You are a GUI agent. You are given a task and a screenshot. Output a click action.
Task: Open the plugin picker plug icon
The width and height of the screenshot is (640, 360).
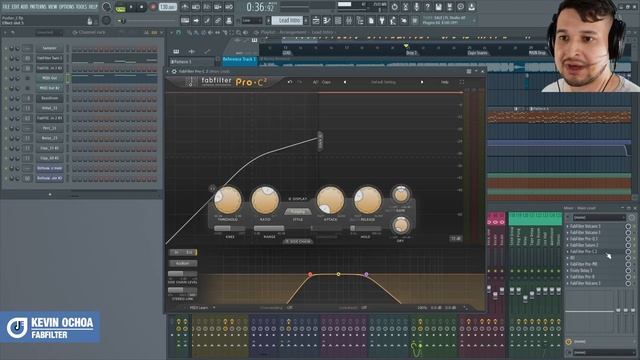point(382,20)
